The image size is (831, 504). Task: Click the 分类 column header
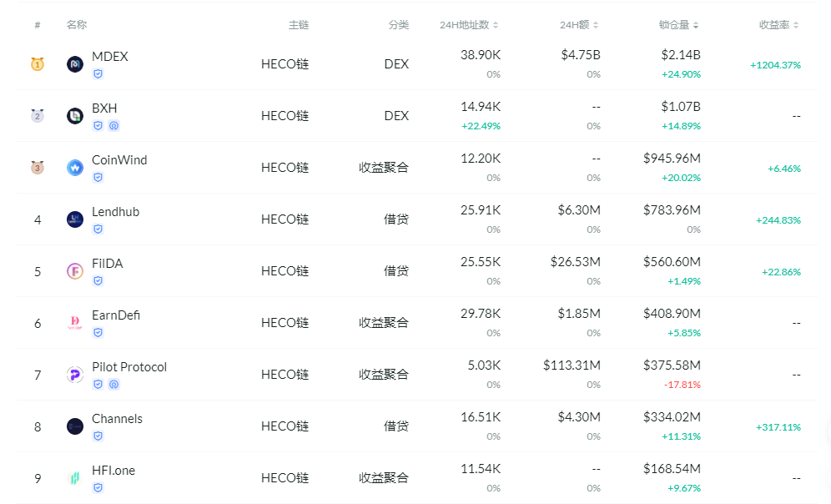click(x=398, y=25)
